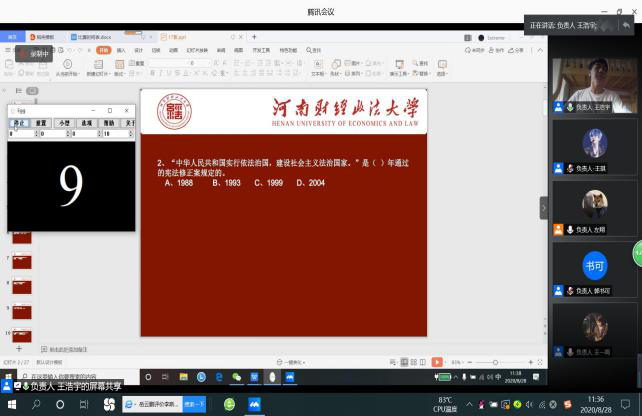The image size is (642, 416).
Task: Click the Windows Start button
Action: 9,405
